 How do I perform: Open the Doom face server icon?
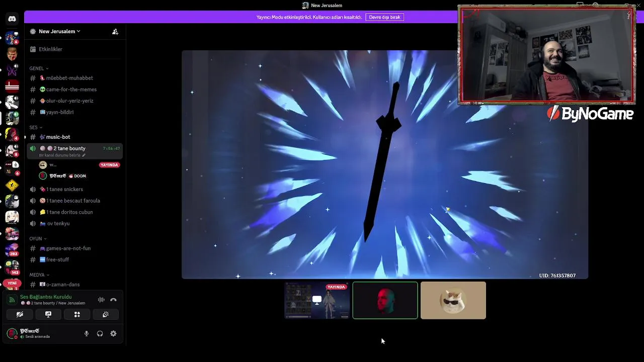12,54
